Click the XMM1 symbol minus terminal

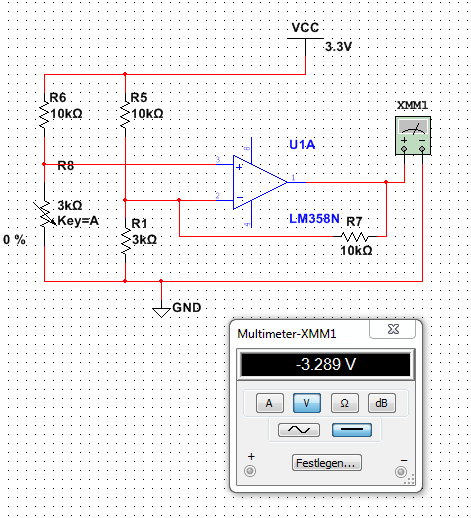click(422, 149)
